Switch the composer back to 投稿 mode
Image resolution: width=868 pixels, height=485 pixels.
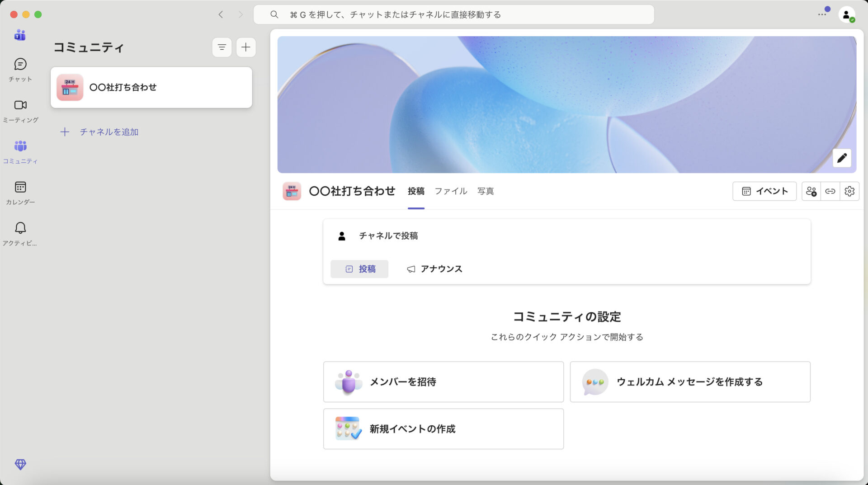coord(359,268)
